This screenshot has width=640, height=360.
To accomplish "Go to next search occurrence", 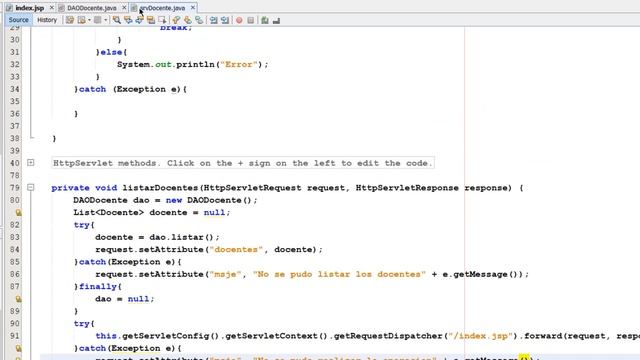I will (x=139, y=20).
